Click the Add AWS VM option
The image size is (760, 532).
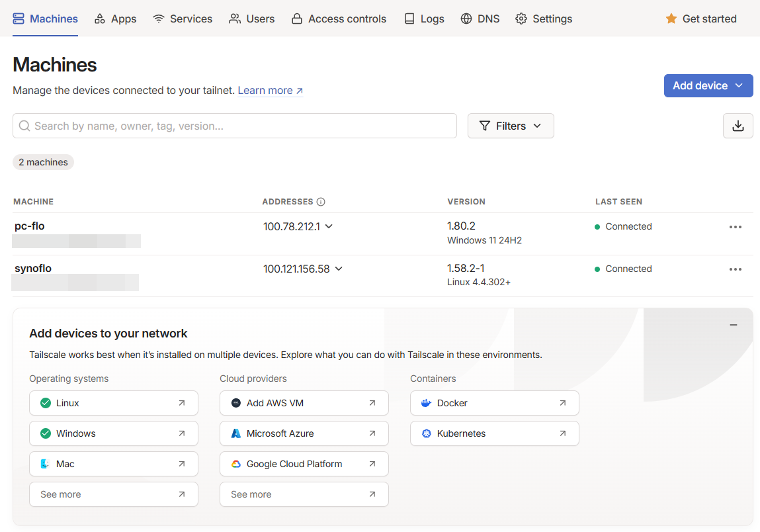(x=304, y=403)
